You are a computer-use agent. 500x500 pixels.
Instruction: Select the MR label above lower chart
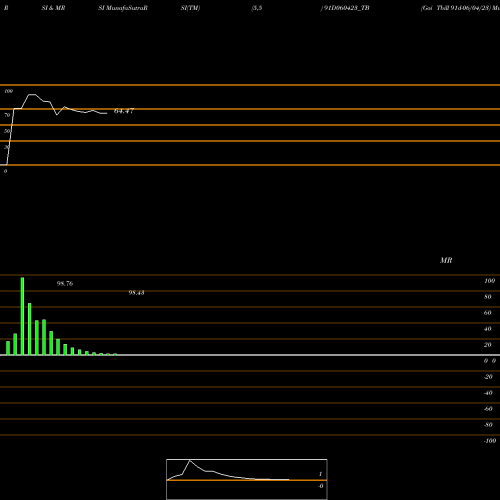446,260
